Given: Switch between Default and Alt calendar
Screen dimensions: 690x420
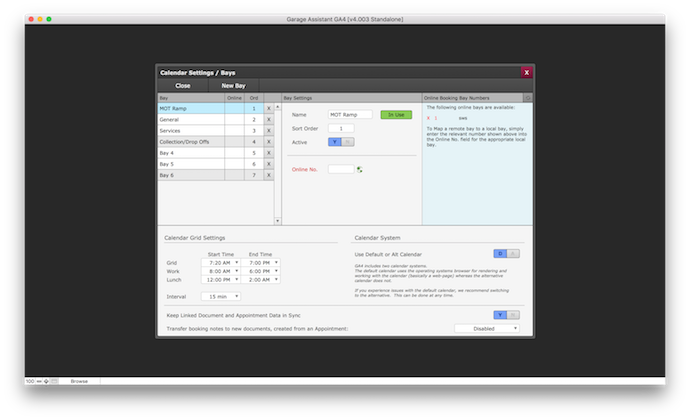Looking at the screenshot, I should [507, 254].
